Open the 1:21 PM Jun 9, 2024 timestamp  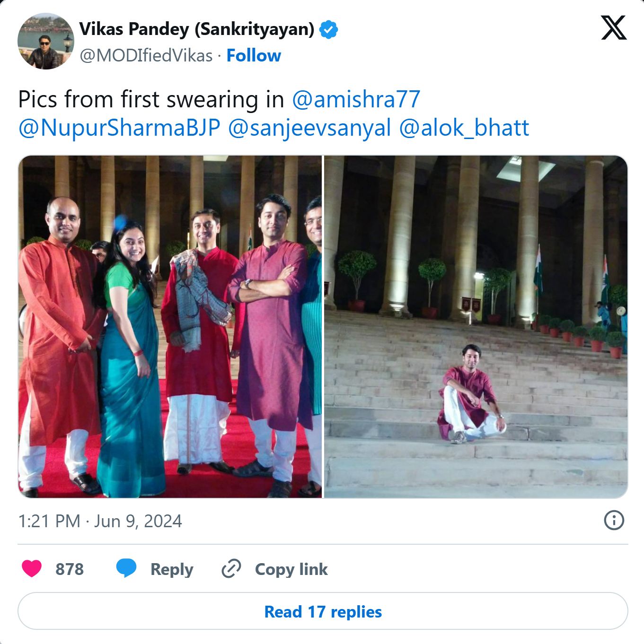[100, 521]
